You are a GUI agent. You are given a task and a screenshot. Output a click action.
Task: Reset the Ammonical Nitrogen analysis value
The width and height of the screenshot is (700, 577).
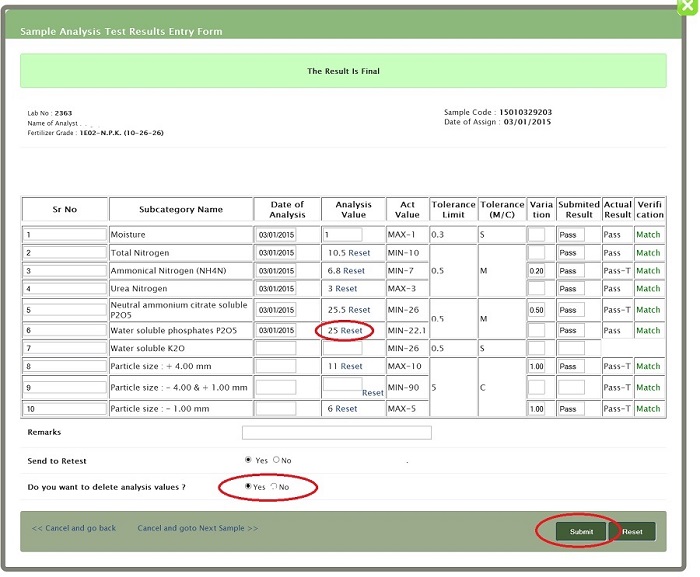(355, 271)
